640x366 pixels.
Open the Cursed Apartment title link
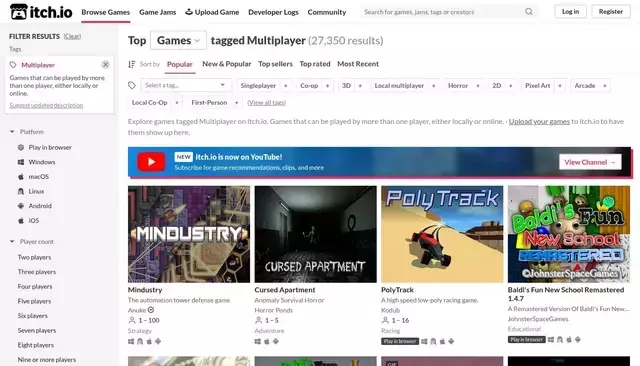click(x=285, y=290)
